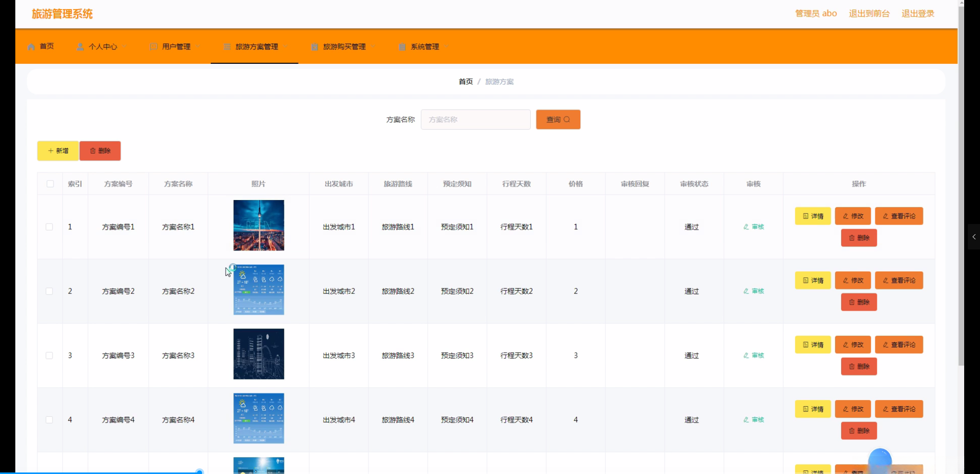Click the 预定须知3 cell

coord(457,356)
